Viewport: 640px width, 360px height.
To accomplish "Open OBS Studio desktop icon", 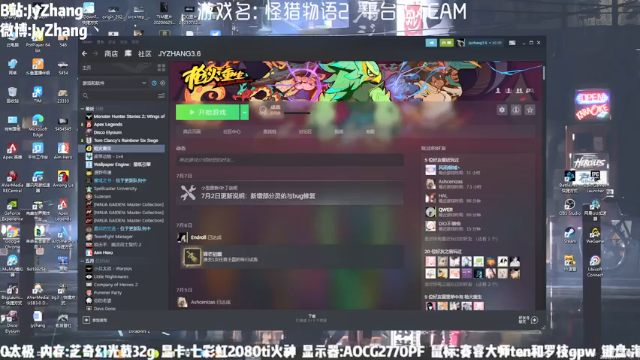I will tap(570, 207).
